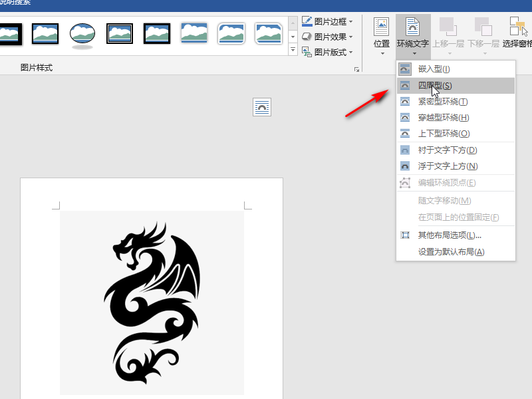Expand the 位置 dropdown arrow
Viewport: 532px width, 399px height.
click(x=382, y=54)
